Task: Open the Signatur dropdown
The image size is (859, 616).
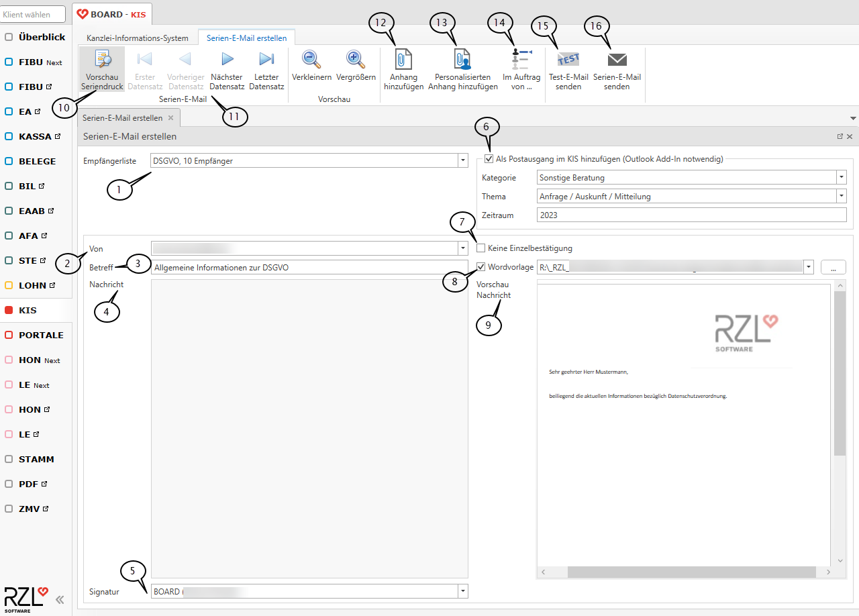Action: tap(462, 591)
